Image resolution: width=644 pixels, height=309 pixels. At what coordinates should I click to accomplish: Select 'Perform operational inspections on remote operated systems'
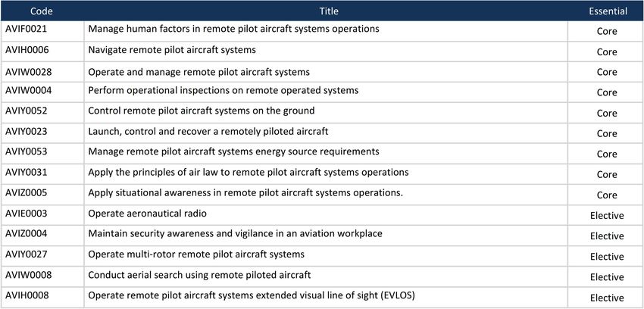(223, 90)
